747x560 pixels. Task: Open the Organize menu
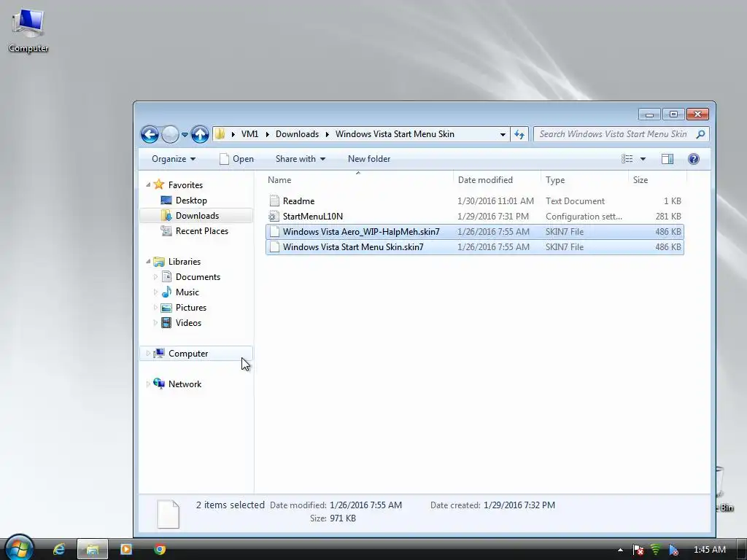pyautogui.click(x=174, y=159)
